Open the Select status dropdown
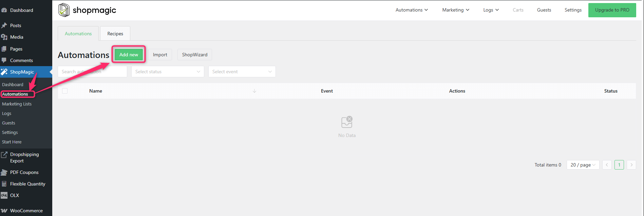This screenshot has height=216, width=644. [x=168, y=72]
